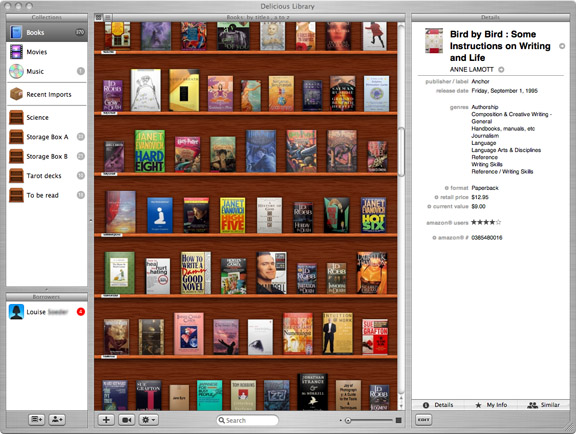576x434 pixels.
Task: Switch to the Details tab
Action: point(438,405)
